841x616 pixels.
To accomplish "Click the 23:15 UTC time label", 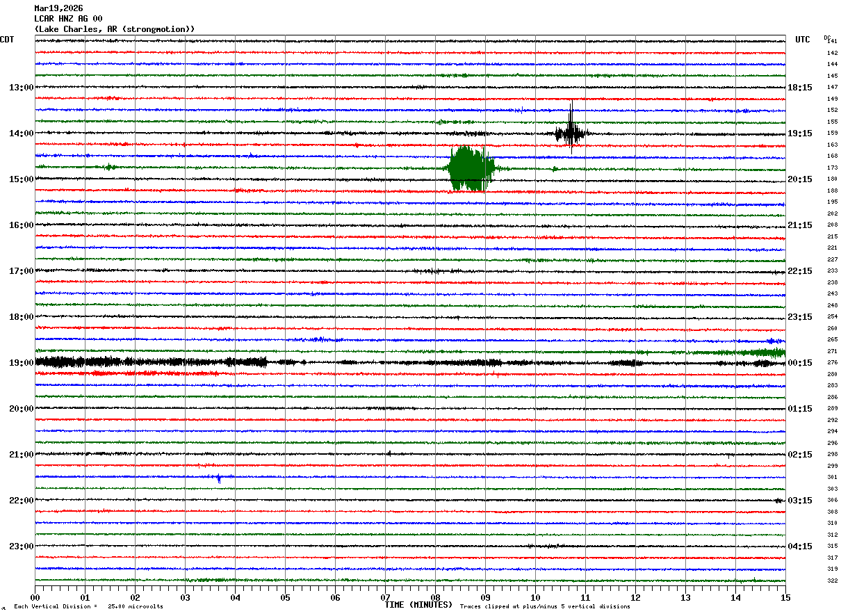I will 800,317.
